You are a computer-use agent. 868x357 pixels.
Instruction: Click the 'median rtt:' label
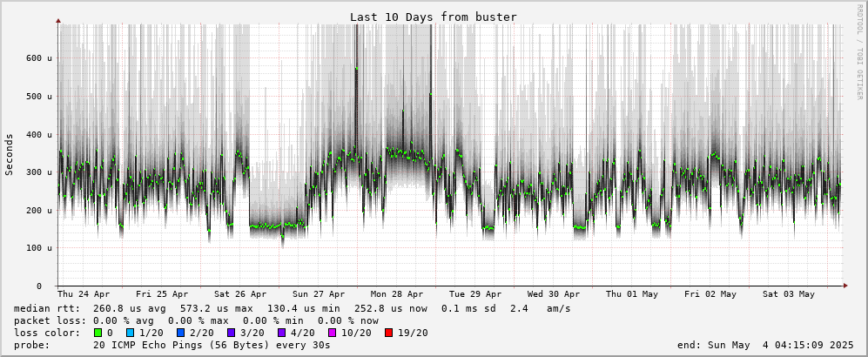46,308
